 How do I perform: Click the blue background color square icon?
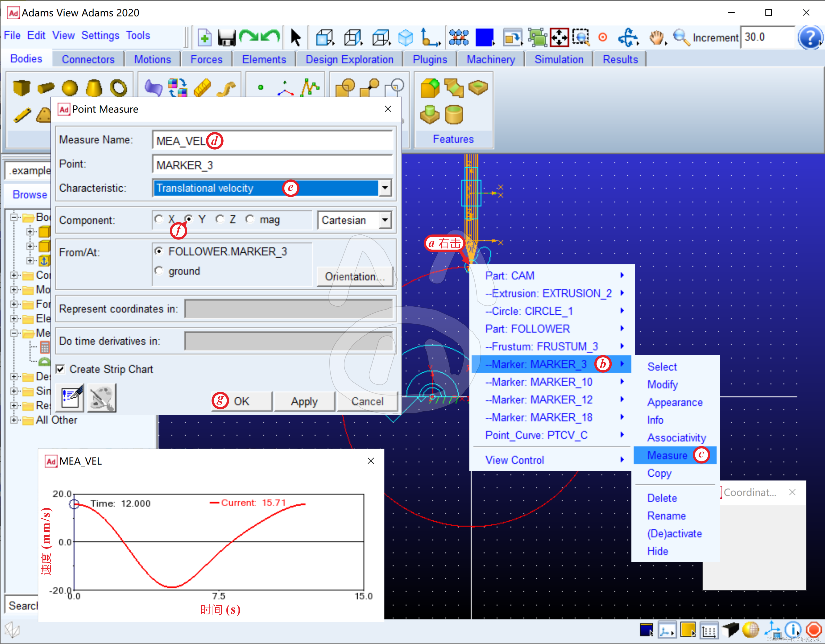485,37
